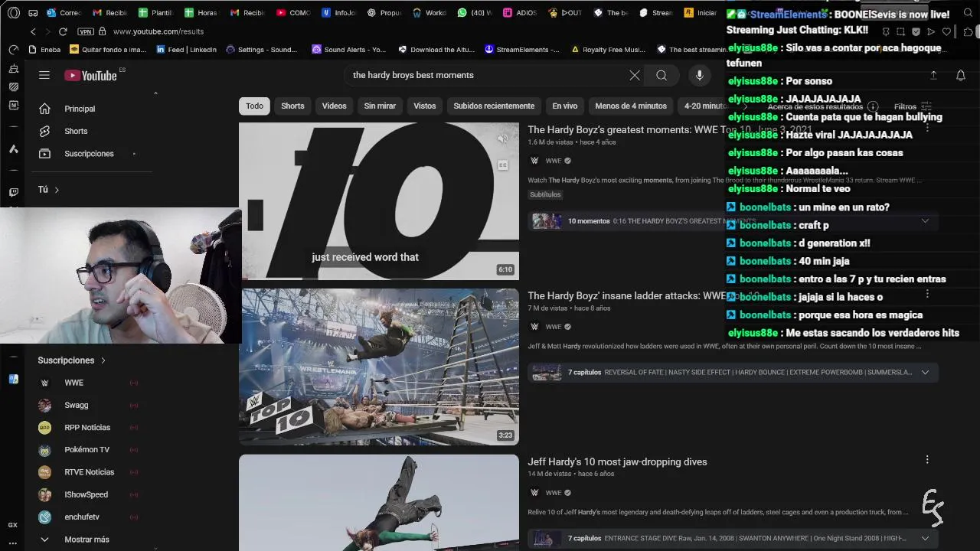Screen dimensions: 980x551
Task: Click the heart bookmark icon in toolbar
Action: click(x=946, y=31)
